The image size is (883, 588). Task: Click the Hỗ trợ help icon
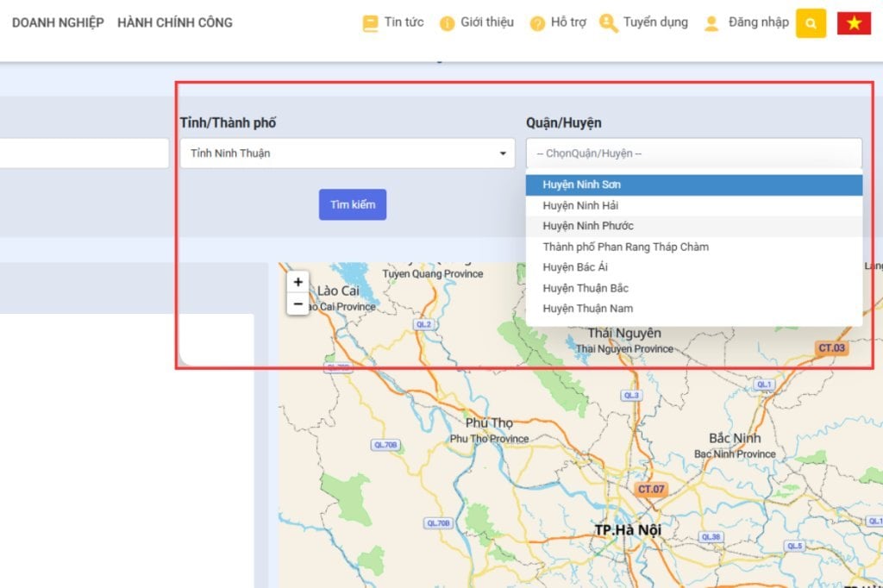click(x=537, y=23)
